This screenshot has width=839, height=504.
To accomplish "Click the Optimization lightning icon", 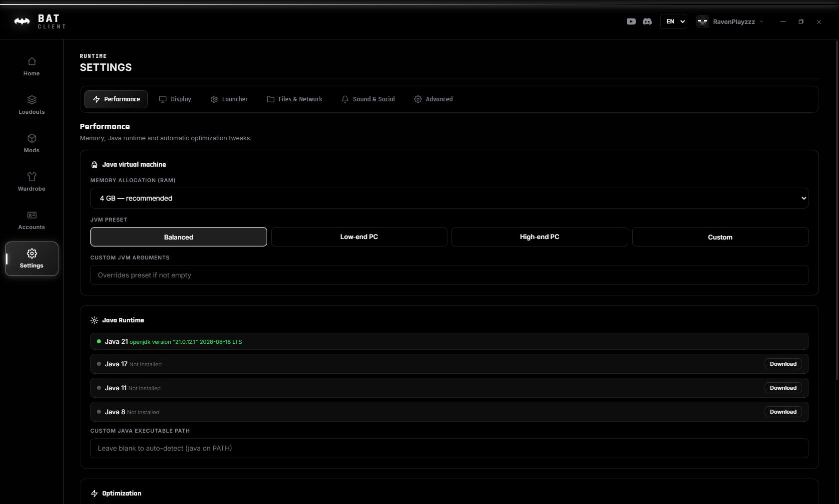I will pos(94,494).
